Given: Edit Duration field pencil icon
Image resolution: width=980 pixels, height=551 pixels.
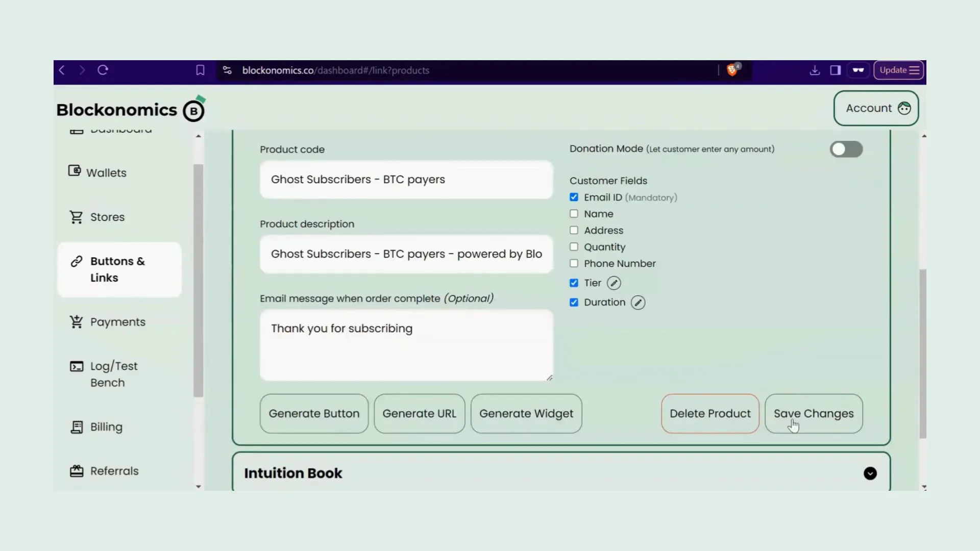Looking at the screenshot, I should 638,302.
